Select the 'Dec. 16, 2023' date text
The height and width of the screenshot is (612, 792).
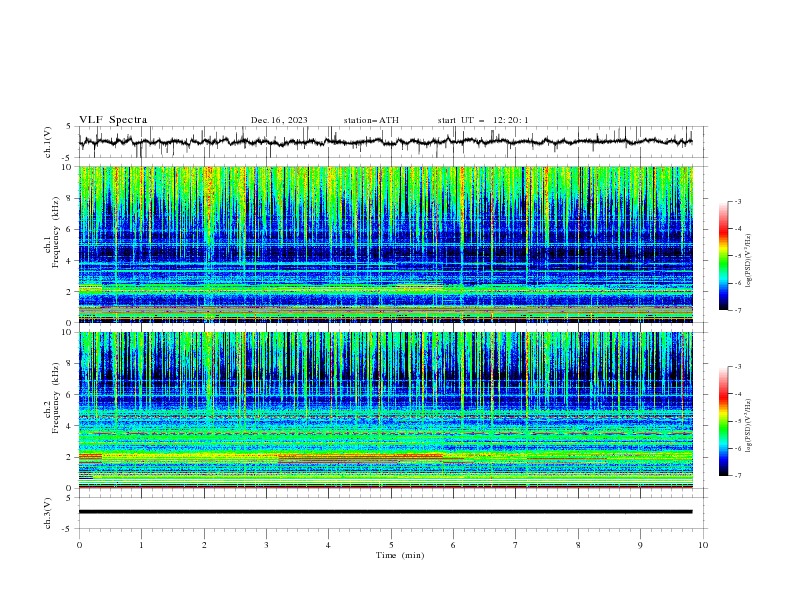point(279,120)
